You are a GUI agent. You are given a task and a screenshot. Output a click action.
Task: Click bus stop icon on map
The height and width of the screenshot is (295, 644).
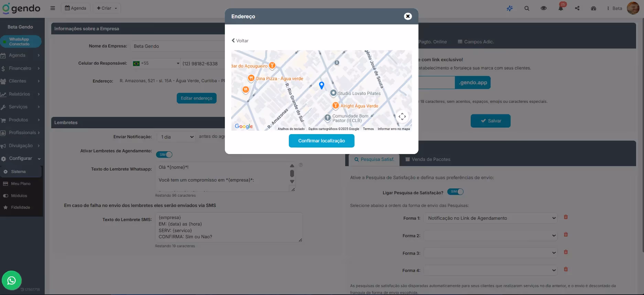click(x=337, y=63)
